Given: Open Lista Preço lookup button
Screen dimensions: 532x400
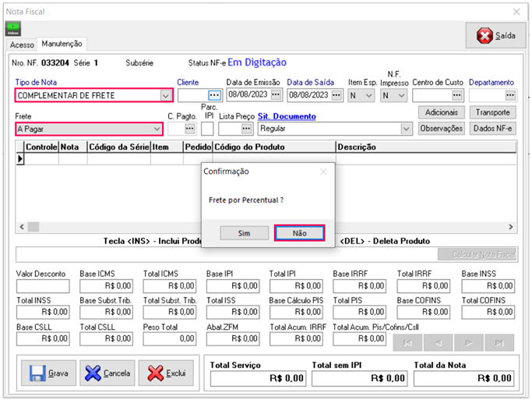Looking at the screenshot, I should [247, 128].
